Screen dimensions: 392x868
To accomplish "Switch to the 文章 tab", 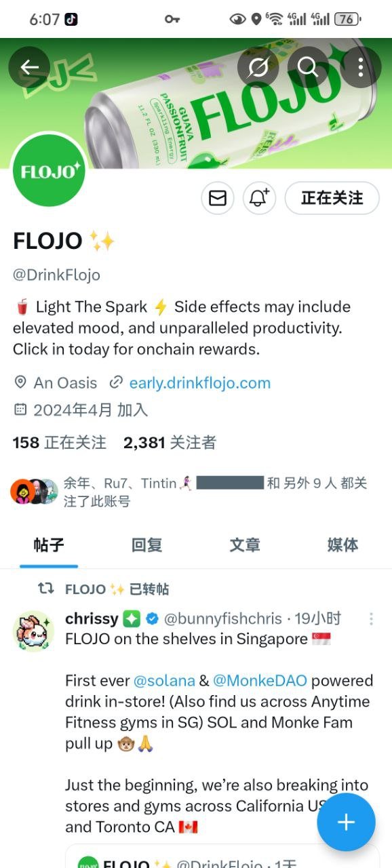I will (245, 545).
